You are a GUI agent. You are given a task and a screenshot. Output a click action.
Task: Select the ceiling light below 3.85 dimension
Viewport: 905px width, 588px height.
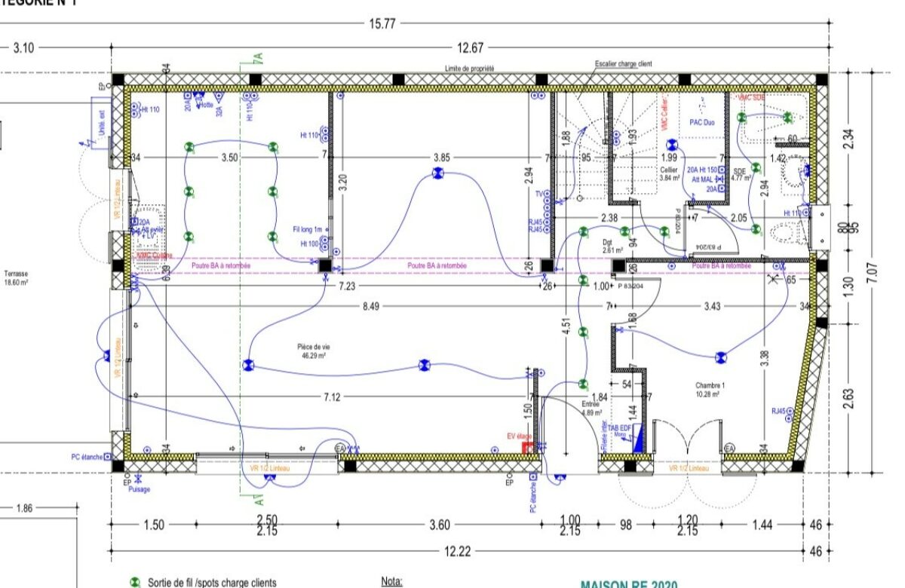(436, 174)
